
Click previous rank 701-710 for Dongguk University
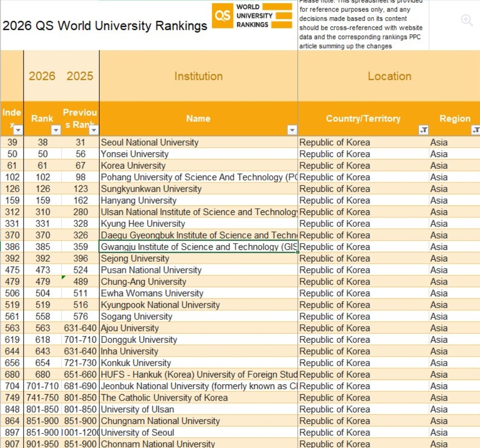[x=81, y=340]
